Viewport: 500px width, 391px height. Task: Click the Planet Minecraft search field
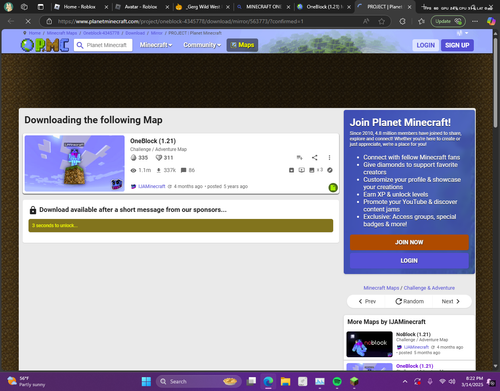103,45
